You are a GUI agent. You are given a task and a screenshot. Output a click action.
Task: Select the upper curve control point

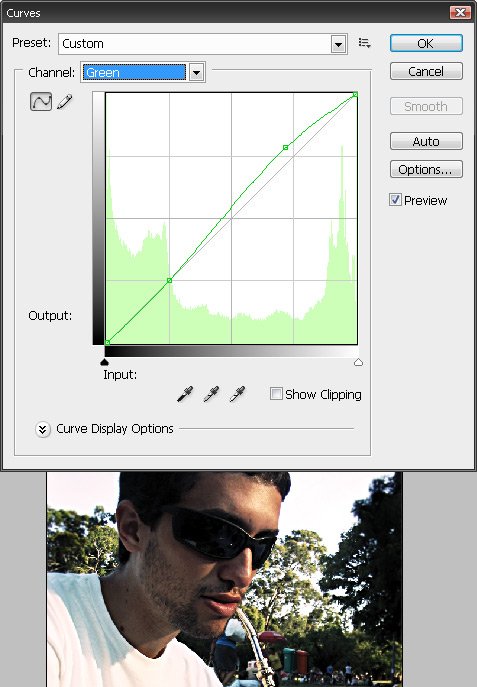[286, 148]
